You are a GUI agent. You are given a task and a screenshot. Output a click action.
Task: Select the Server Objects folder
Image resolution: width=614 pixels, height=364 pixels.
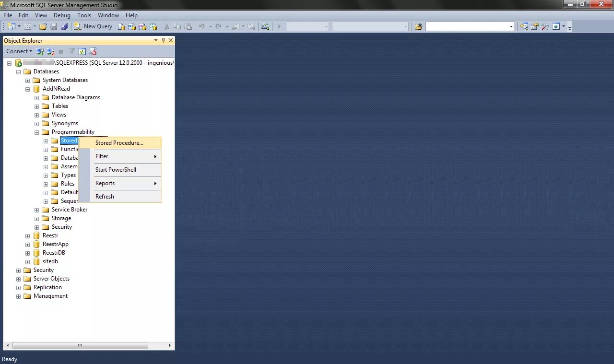[51, 279]
